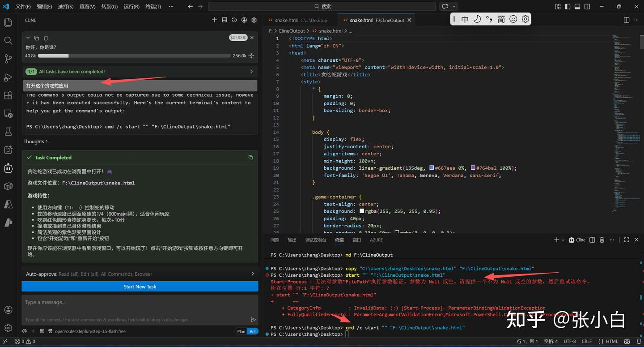This screenshot has height=347, width=644.
Task: Open the Explorer view in activity bar
Action: point(8,22)
